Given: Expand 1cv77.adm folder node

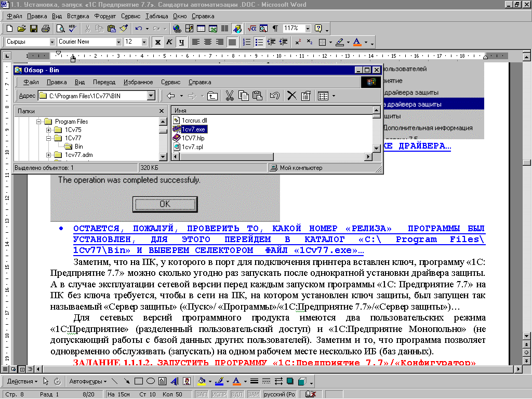Looking at the screenshot, I should pyautogui.click(x=48, y=155).
